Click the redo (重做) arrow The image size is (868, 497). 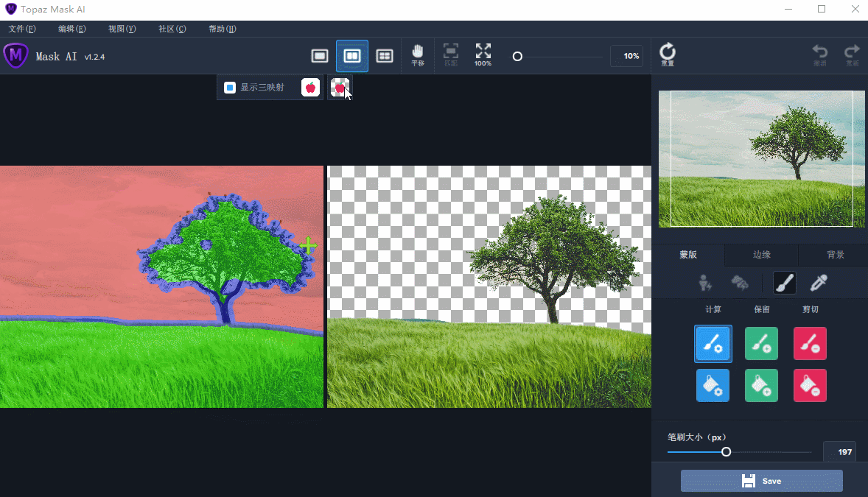(x=852, y=55)
